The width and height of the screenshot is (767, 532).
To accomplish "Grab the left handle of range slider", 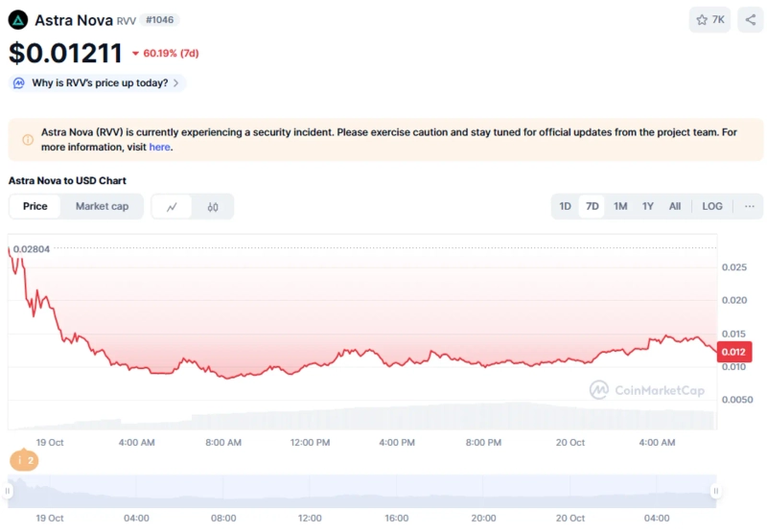I will (x=9, y=492).
